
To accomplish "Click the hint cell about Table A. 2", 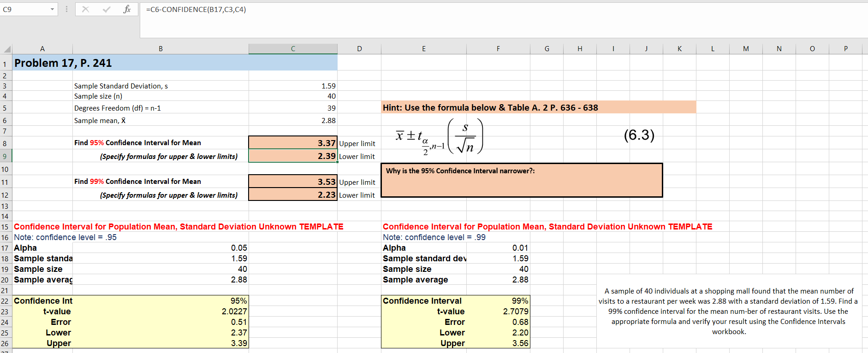I will pos(539,107).
